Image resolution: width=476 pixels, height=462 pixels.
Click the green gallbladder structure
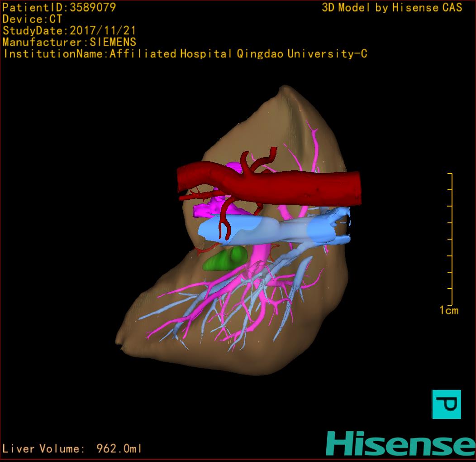225,260
